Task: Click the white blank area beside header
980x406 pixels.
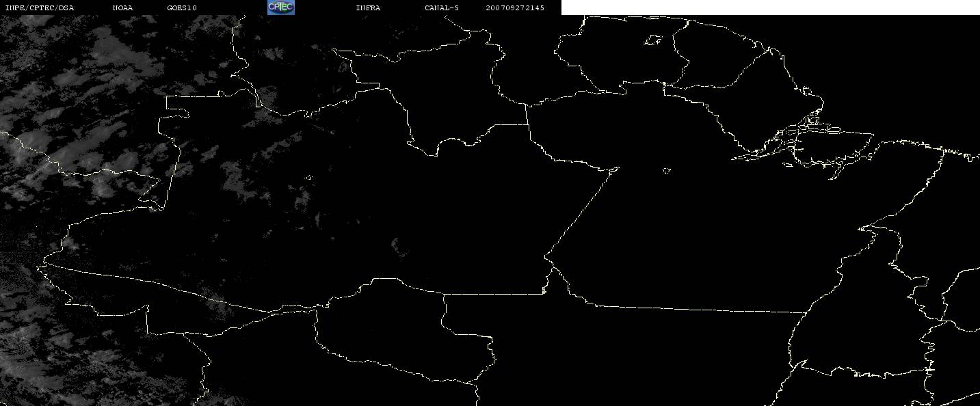Action: pyautogui.click(x=771, y=8)
